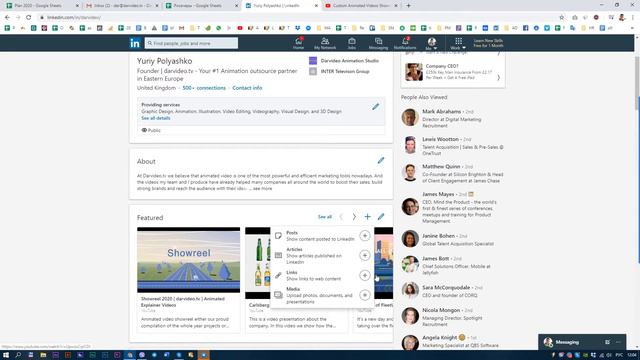Viewport: 640px width, 360px height.
Task: Add Links via plus button
Action: coord(364,275)
